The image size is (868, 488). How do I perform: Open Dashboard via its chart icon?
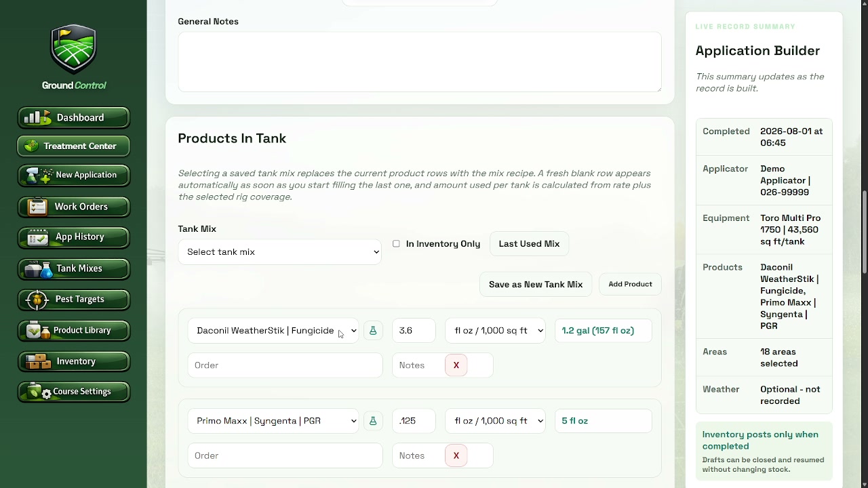(37, 118)
